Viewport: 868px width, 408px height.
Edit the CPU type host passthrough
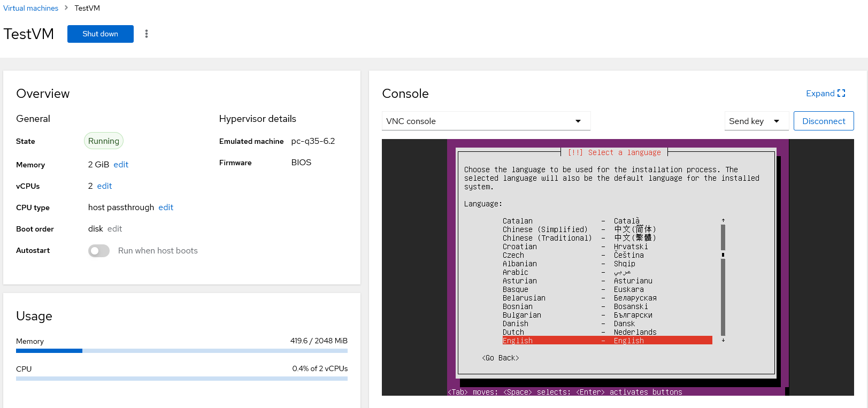(x=166, y=207)
